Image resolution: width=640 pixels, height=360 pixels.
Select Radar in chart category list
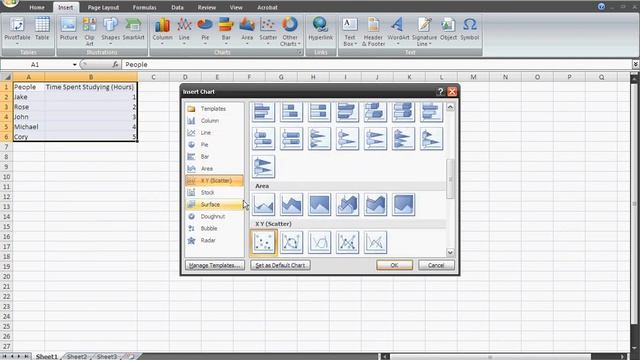click(214, 240)
